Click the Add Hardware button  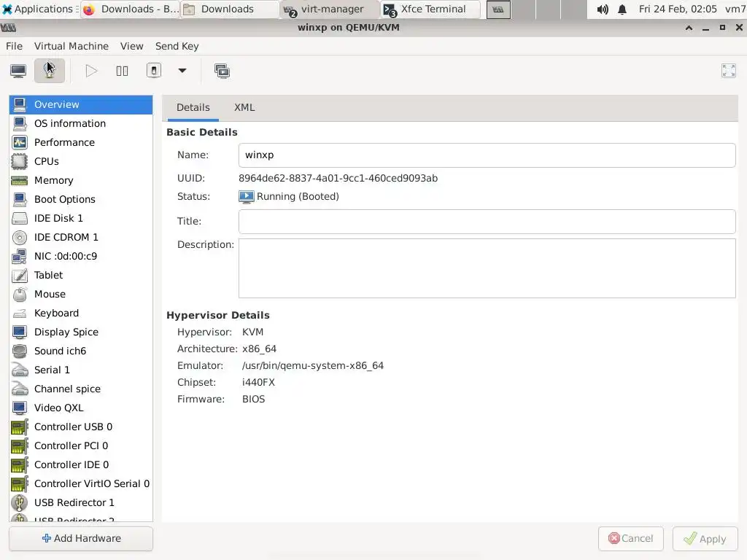(x=81, y=539)
